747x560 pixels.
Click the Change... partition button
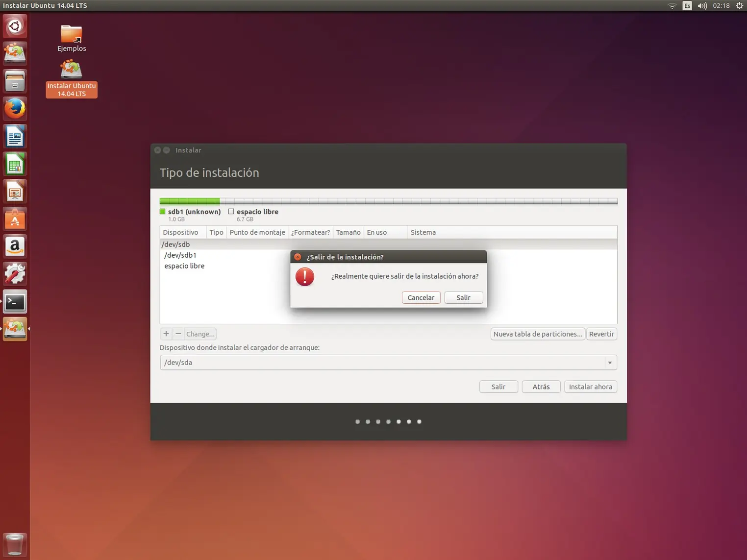click(200, 334)
